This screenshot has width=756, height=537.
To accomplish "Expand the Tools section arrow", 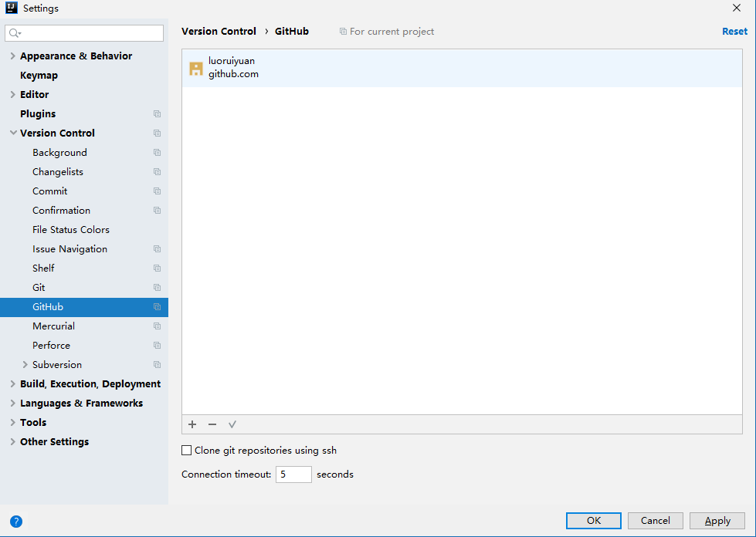I will (13, 422).
